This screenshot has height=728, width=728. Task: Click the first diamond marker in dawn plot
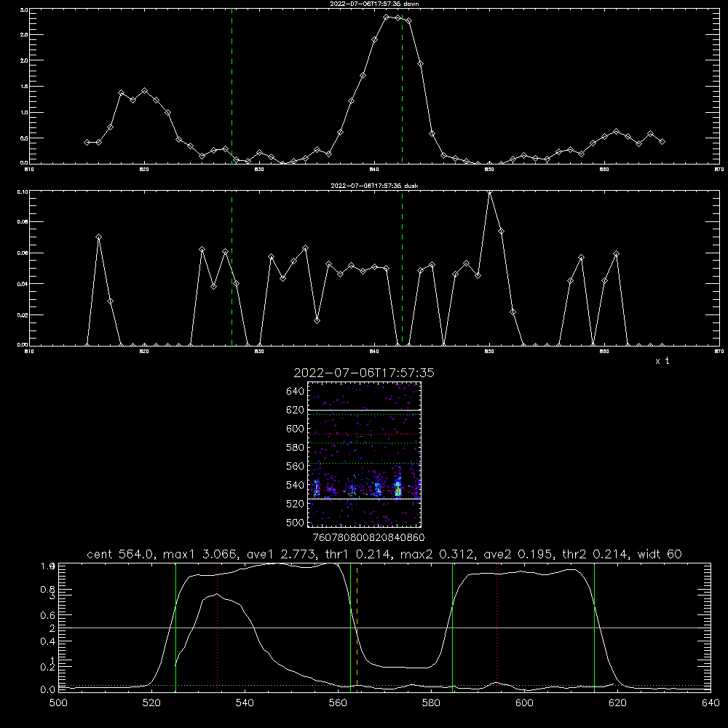pos(87,142)
